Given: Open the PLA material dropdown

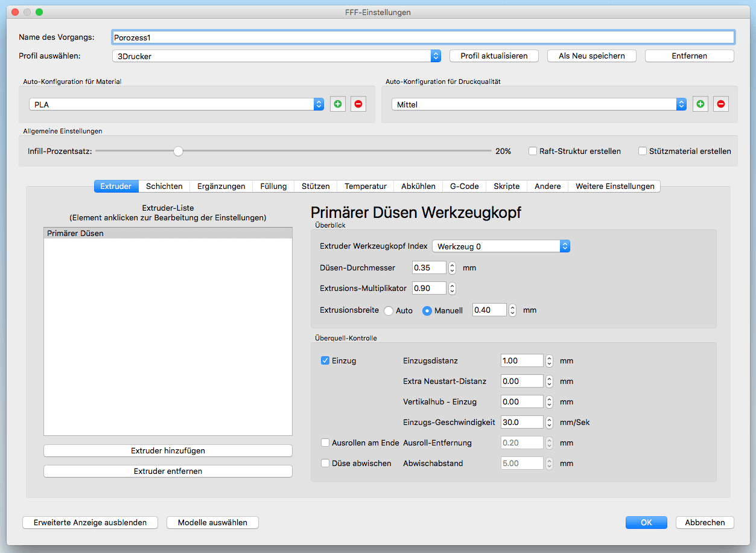Looking at the screenshot, I should [x=177, y=104].
